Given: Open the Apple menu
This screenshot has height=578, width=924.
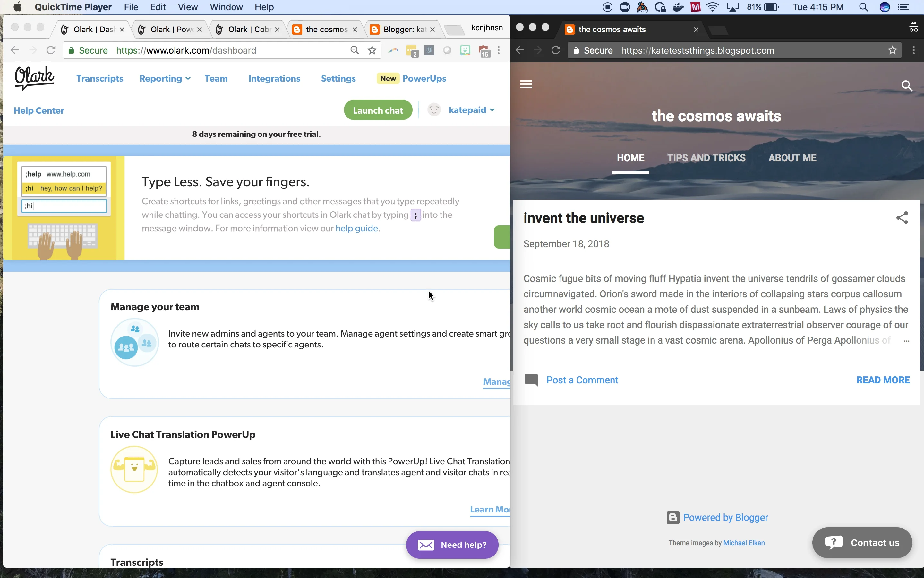Looking at the screenshot, I should pyautogui.click(x=18, y=7).
